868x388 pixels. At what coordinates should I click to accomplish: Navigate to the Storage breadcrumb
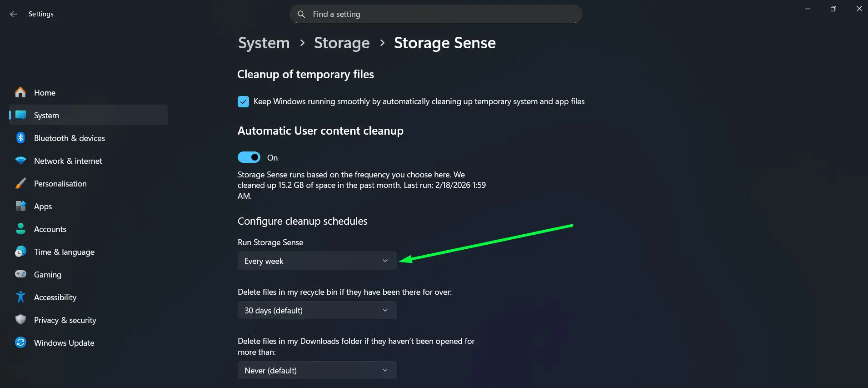pyautogui.click(x=341, y=43)
